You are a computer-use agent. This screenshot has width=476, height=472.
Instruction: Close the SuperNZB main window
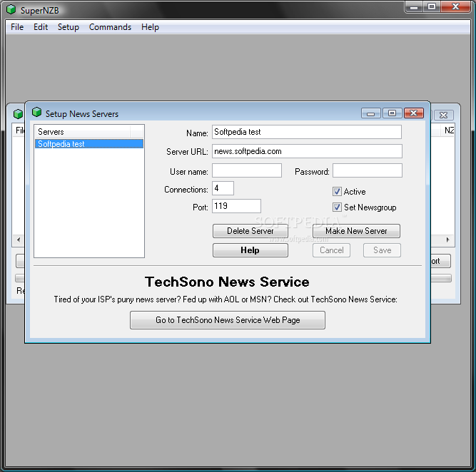click(x=455, y=6)
